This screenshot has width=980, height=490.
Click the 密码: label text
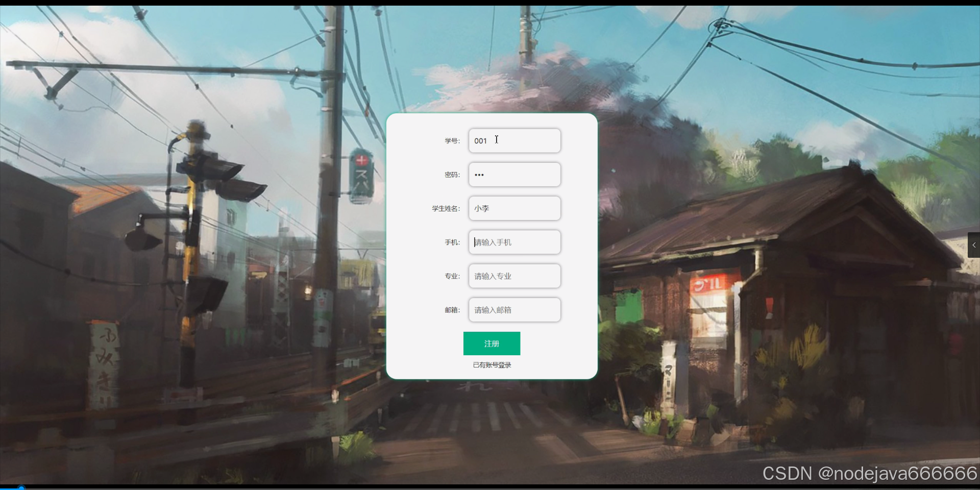click(x=452, y=175)
